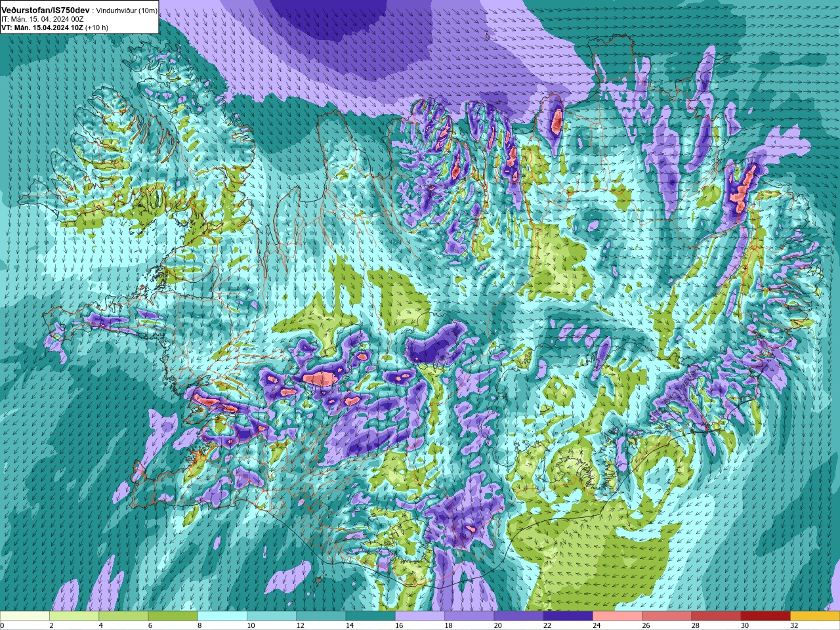Click the orange above-32 legend swatch
The height and width of the screenshot is (630, 840).
click(x=815, y=616)
